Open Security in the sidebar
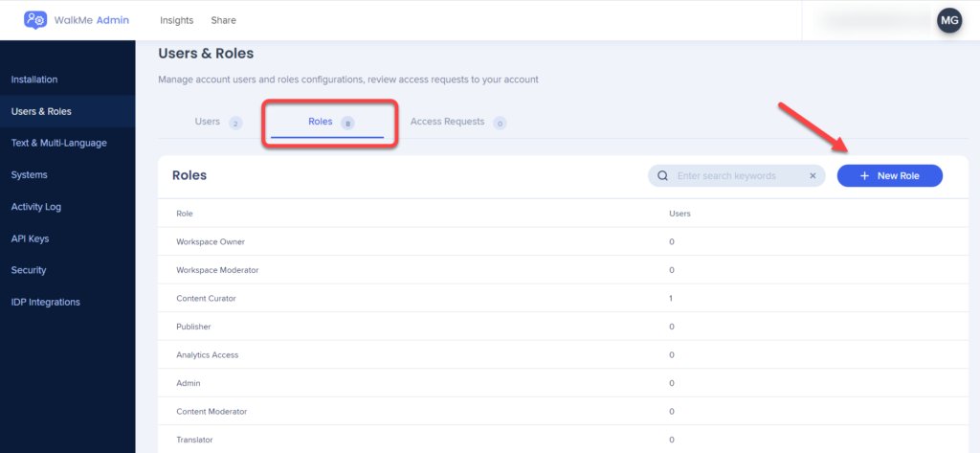980x453 pixels. [68, 270]
